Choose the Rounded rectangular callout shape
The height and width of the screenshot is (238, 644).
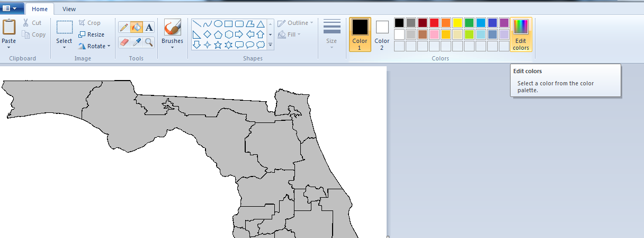tap(239, 45)
